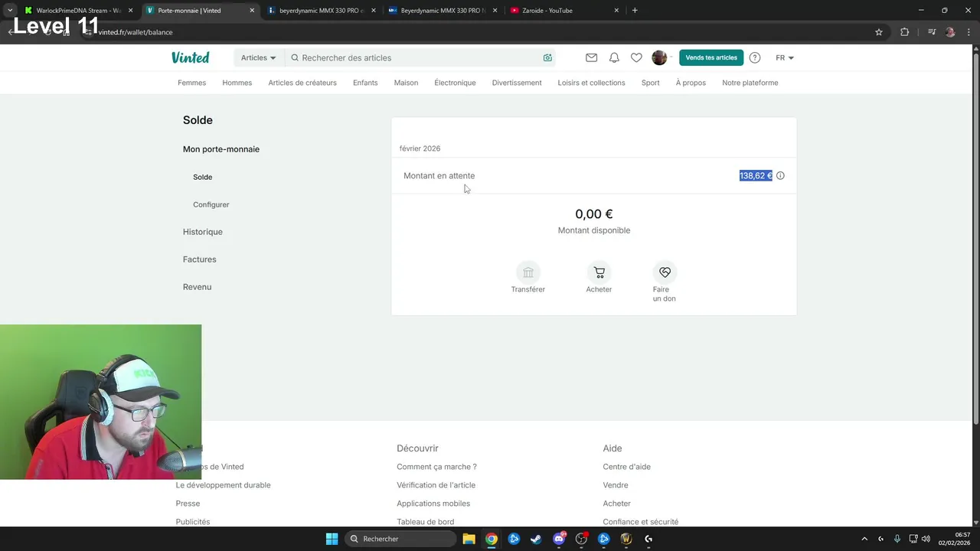Click the camera image-search icon
The height and width of the screenshot is (551, 980).
[x=547, y=57]
